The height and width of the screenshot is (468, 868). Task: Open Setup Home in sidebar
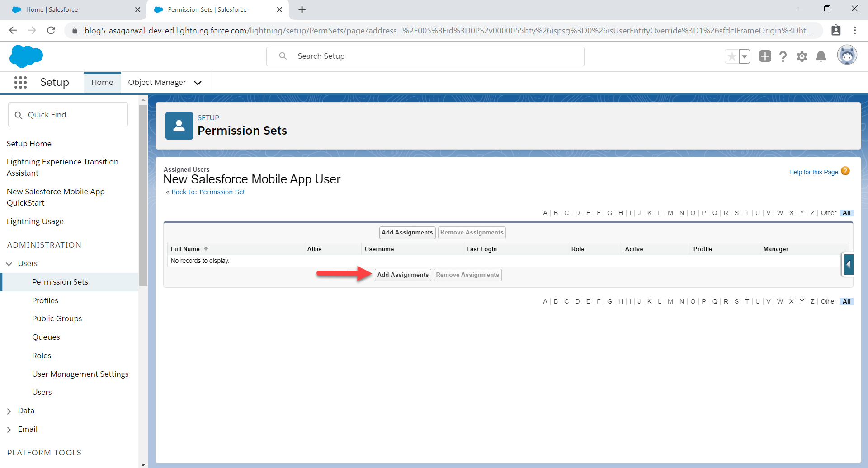[x=29, y=144]
